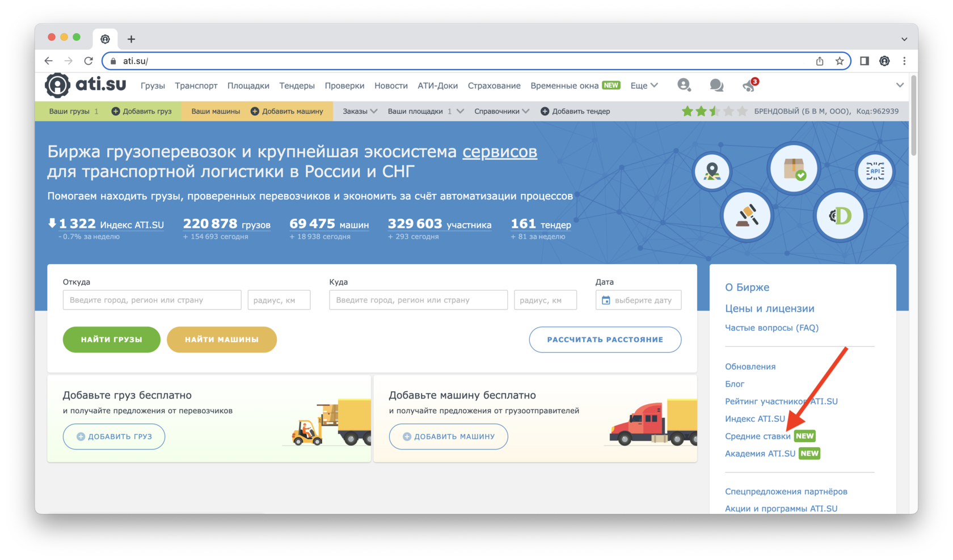The width and height of the screenshot is (953, 560).
Task: Open the Грузы menu
Action: point(153,86)
